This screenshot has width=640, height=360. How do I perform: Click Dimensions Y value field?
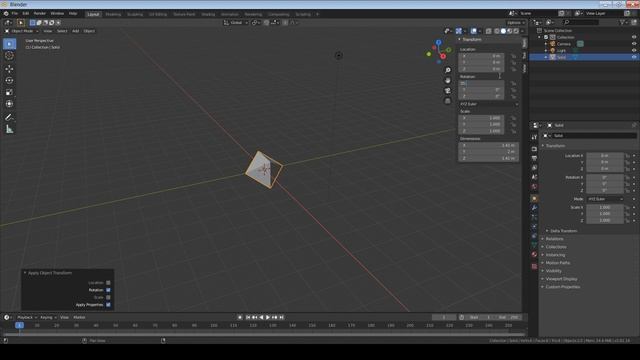pos(488,151)
